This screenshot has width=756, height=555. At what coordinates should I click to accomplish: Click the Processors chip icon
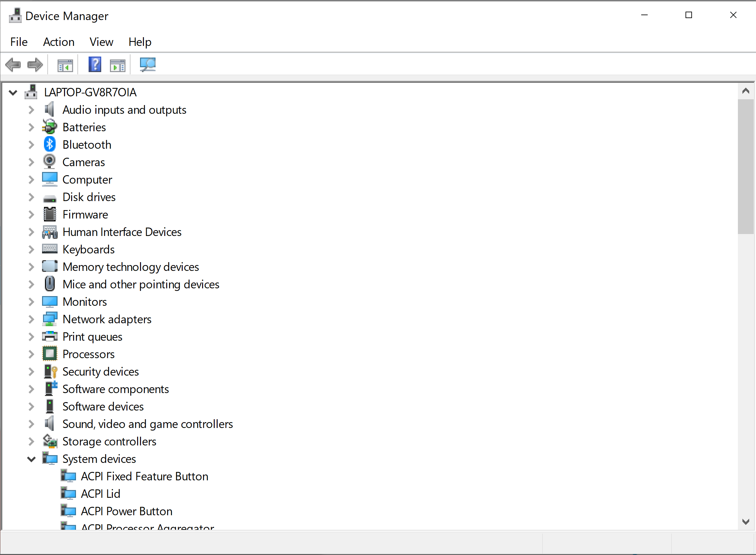[x=49, y=354]
